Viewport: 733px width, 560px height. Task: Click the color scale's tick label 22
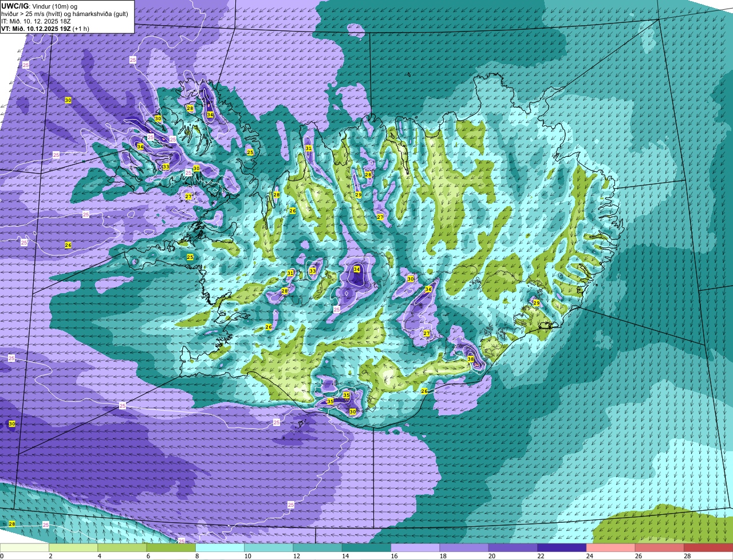[x=539, y=556]
